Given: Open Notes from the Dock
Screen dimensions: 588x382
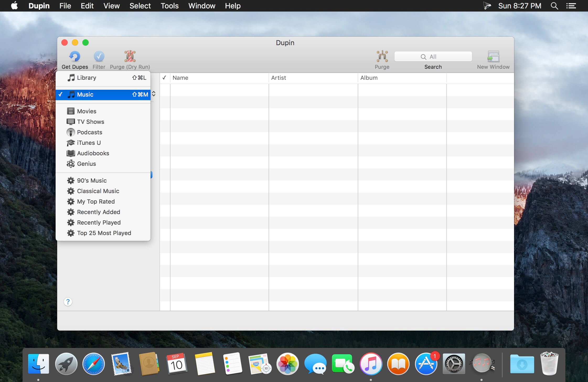Looking at the screenshot, I should click(205, 364).
